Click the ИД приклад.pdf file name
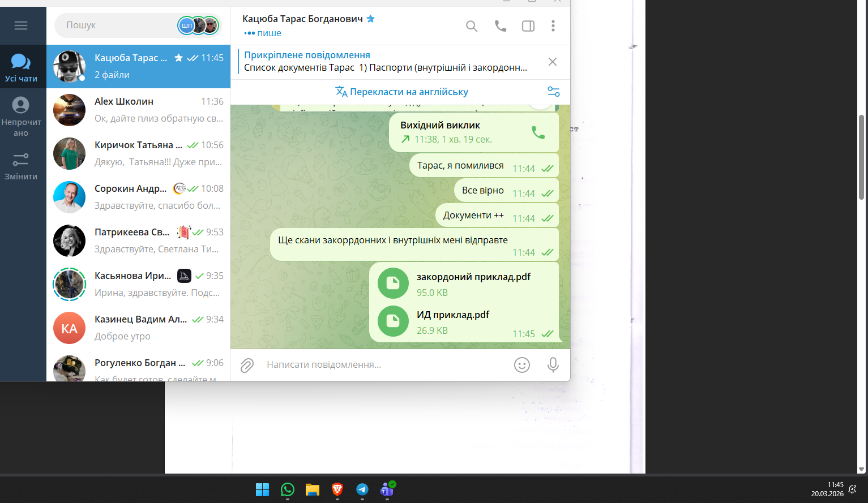The width and height of the screenshot is (868, 503). point(453,315)
